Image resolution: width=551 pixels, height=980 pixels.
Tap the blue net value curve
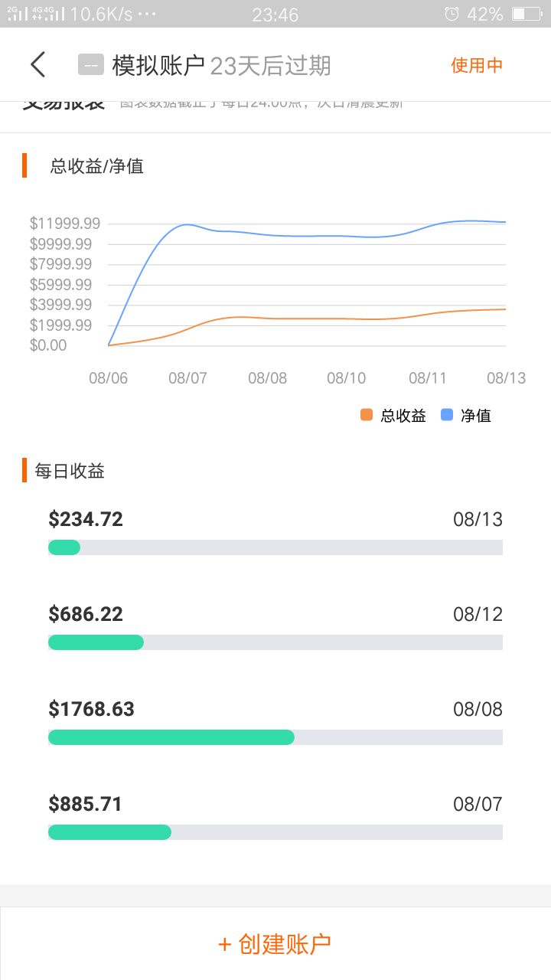click(306, 235)
